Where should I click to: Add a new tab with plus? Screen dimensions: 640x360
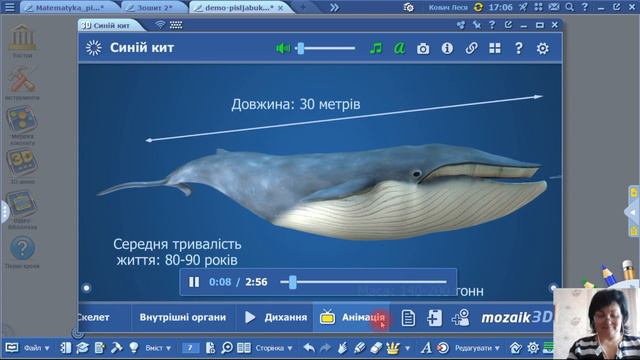[303, 7]
